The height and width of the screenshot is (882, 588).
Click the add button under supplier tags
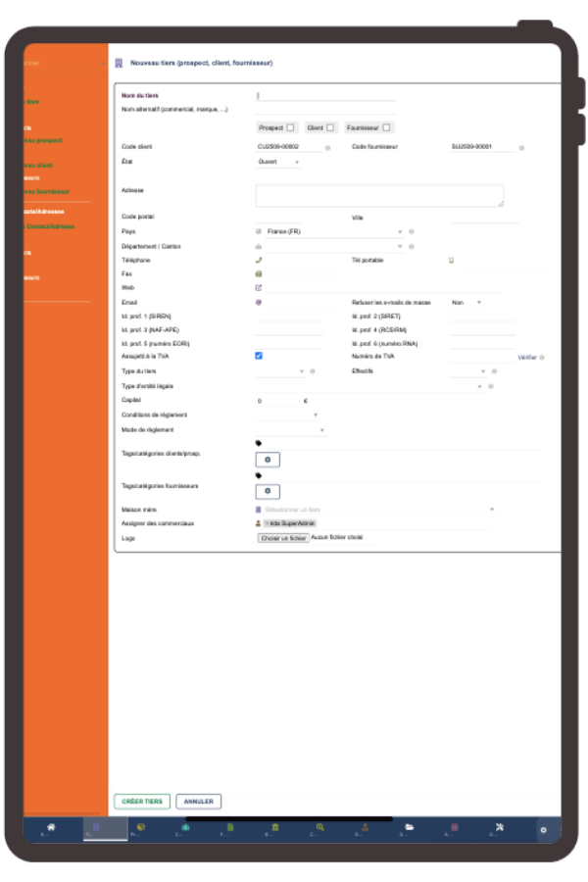268,492
